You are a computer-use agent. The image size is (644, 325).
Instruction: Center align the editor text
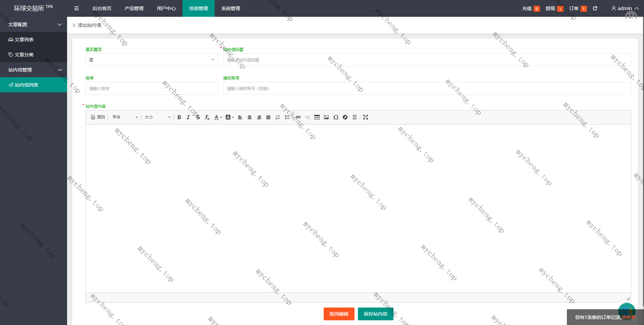click(249, 117)
